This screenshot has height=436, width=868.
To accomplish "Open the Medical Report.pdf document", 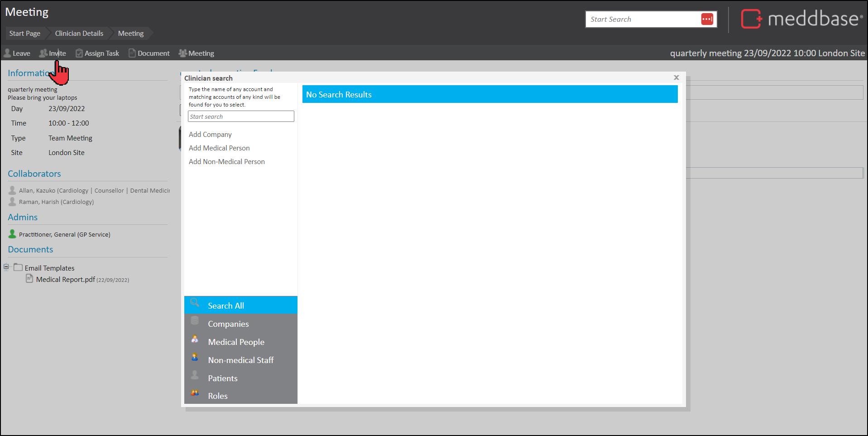I will tap(65, 280).
